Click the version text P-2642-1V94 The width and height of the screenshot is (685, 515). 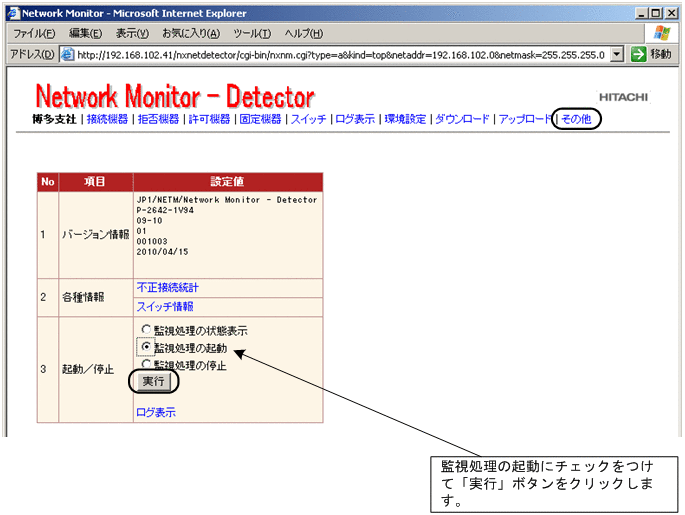pyautogui.click(x=165, y=210)
